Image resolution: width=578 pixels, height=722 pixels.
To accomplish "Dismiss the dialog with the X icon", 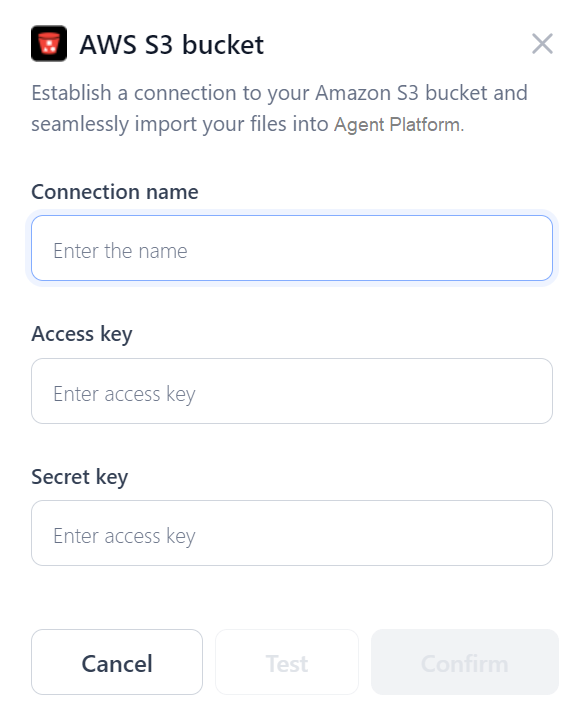I will tap(542, 44).
